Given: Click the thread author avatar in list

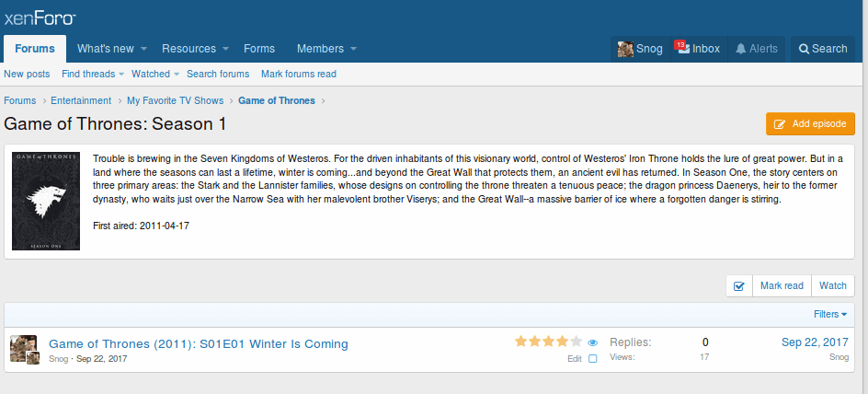Looking at the screenshot, I should point(23,349).
